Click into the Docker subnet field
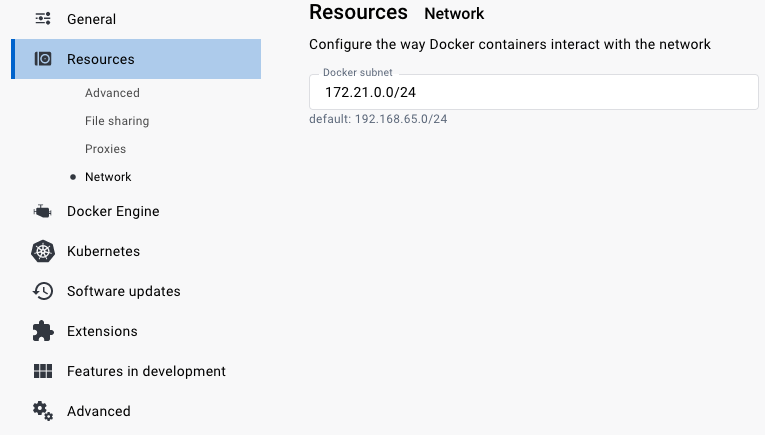Image resolution: width=765 pixels, height=435 pixels. pyautogui.click(x=533, y=92)
